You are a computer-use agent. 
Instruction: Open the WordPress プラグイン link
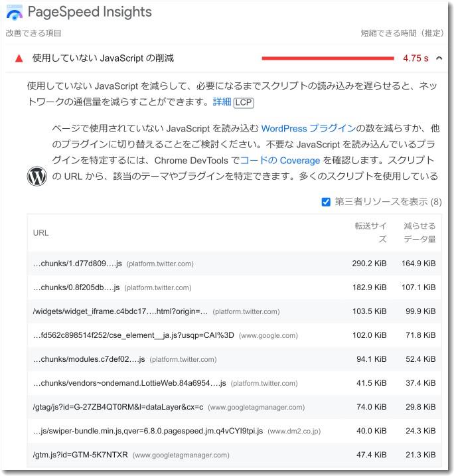pyautogui.click(x=309, y=128)
